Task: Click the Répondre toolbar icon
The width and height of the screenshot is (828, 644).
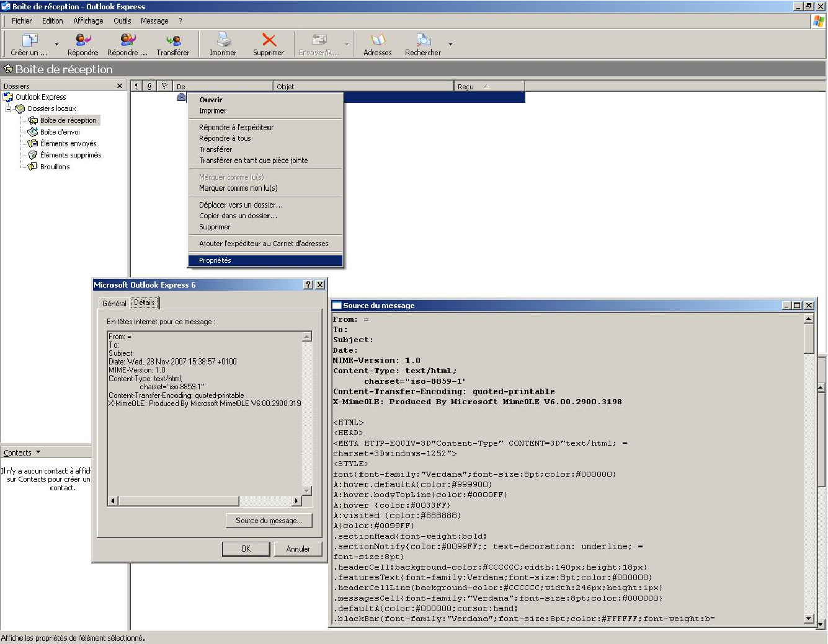Action: point(83,40)
